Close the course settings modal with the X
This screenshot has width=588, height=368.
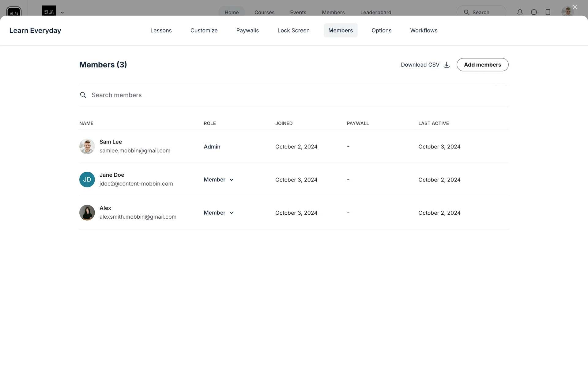click(x=575, y=7)
